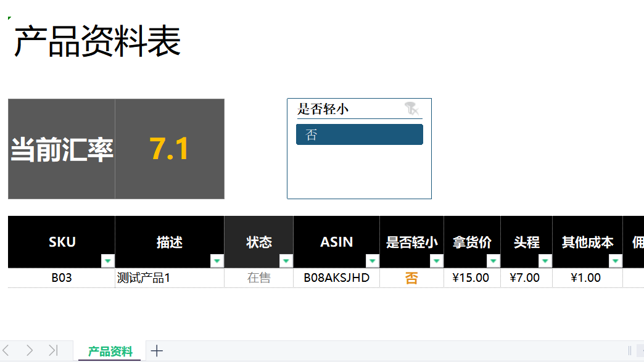Open the 拿货价 column filter dropdown

tap(493, 261)
